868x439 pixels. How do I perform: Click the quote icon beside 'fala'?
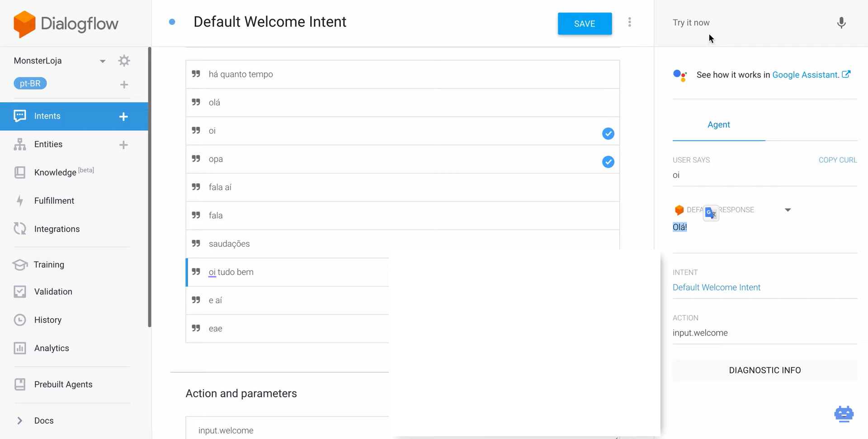196,215
